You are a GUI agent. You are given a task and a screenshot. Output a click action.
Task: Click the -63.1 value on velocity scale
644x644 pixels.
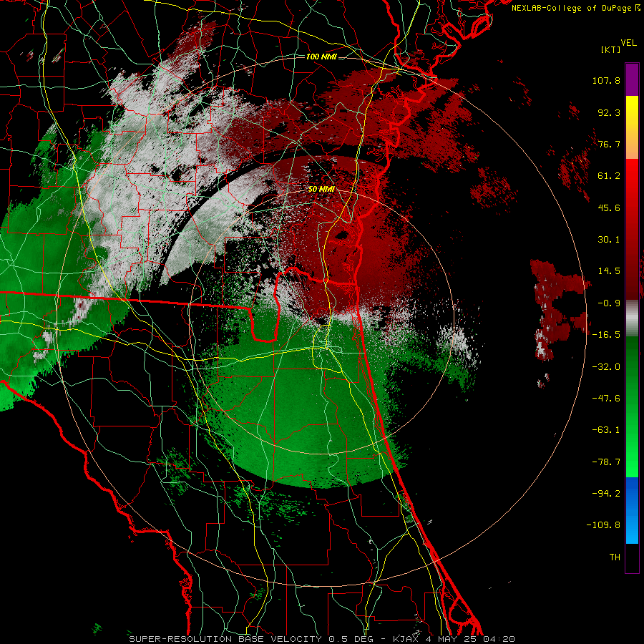[x=606, y=430]
